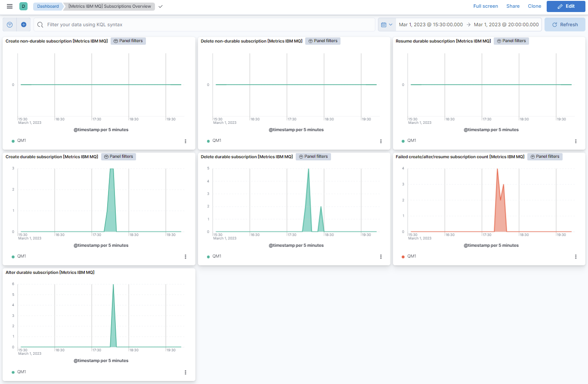Click the Dashboard breadcrumb link
Screen dimensions: 588x384
[x=47, y=6]
